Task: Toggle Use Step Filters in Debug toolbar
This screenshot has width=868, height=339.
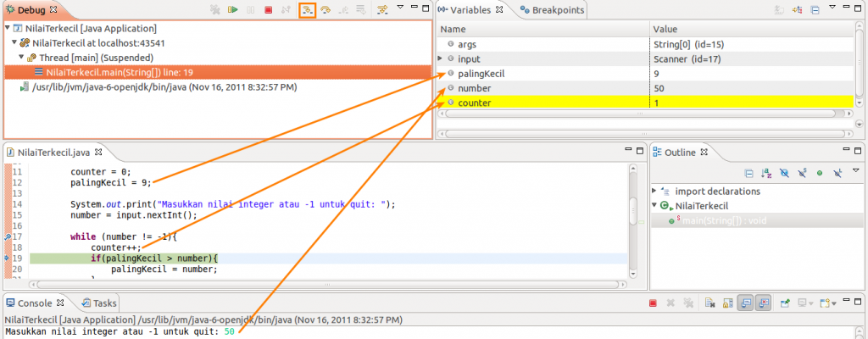Action: (x=382, y=9)
